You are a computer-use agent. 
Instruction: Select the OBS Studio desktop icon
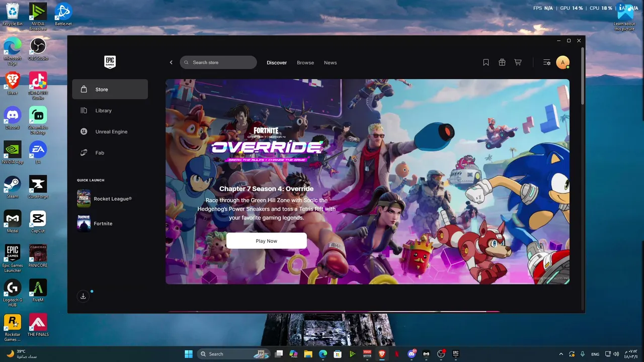click(x=38, y=49)
